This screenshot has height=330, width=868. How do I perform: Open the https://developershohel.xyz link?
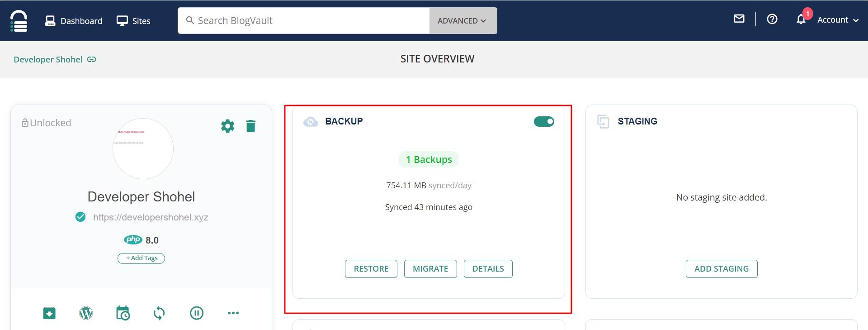click(x=151, y=217)
